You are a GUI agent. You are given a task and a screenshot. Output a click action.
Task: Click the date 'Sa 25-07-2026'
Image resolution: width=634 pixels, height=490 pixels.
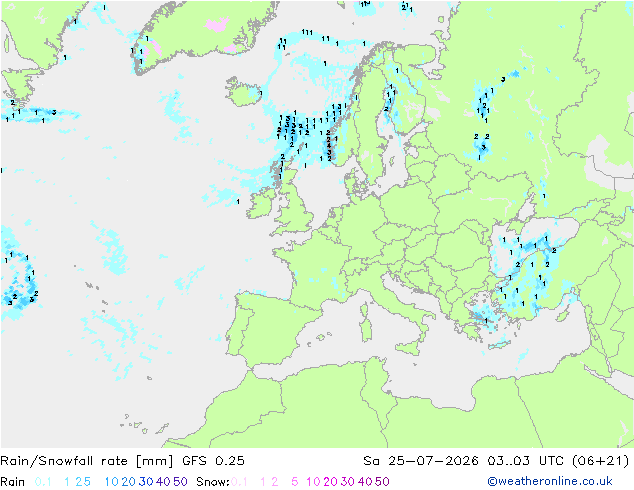tap(421, 461)
